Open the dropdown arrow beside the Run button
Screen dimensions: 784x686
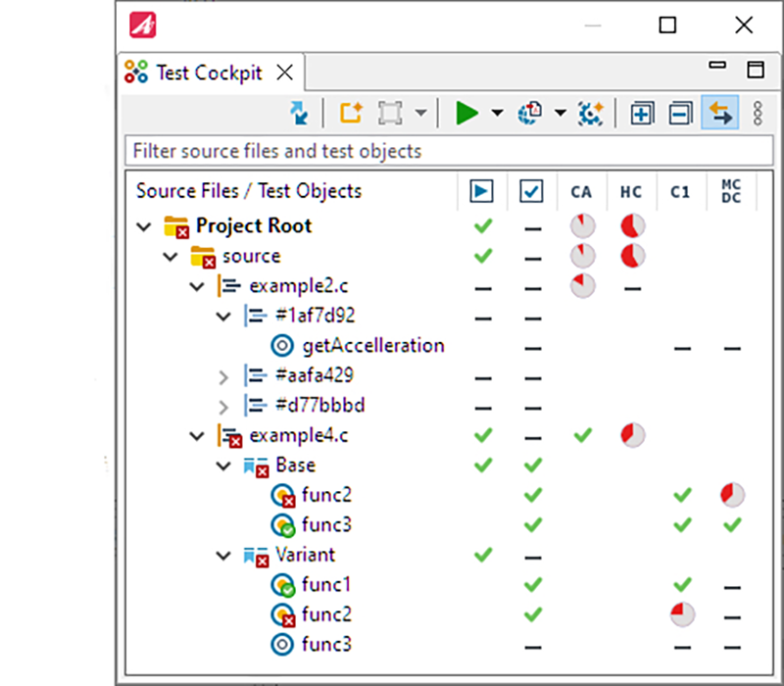point(497,114)
